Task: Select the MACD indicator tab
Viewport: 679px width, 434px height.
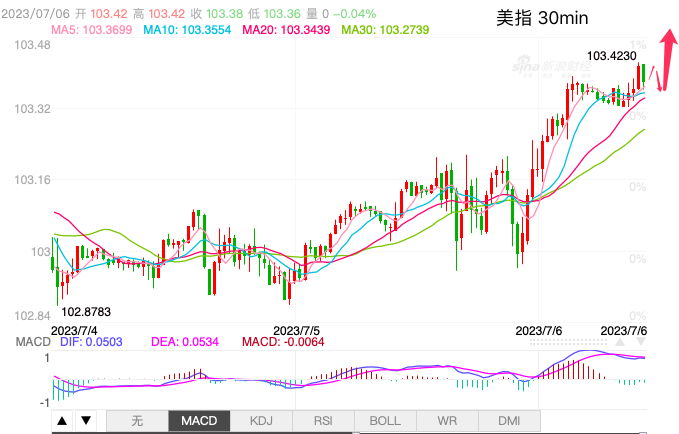Action: pyautogui.click(x=199, y=421)
